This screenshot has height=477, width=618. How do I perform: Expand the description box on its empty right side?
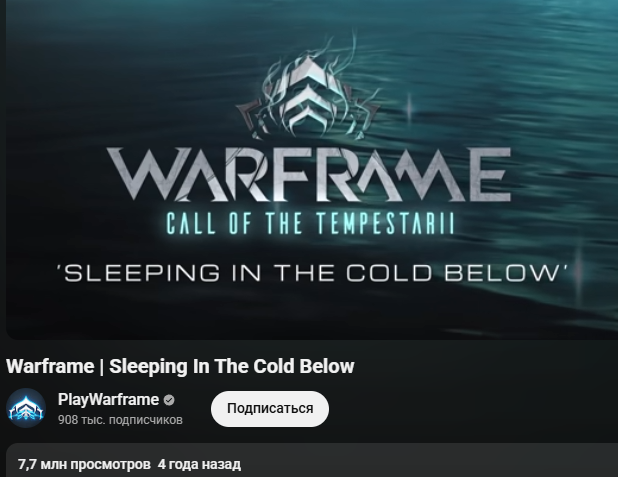pyautogui.click(x=434, y=464)
